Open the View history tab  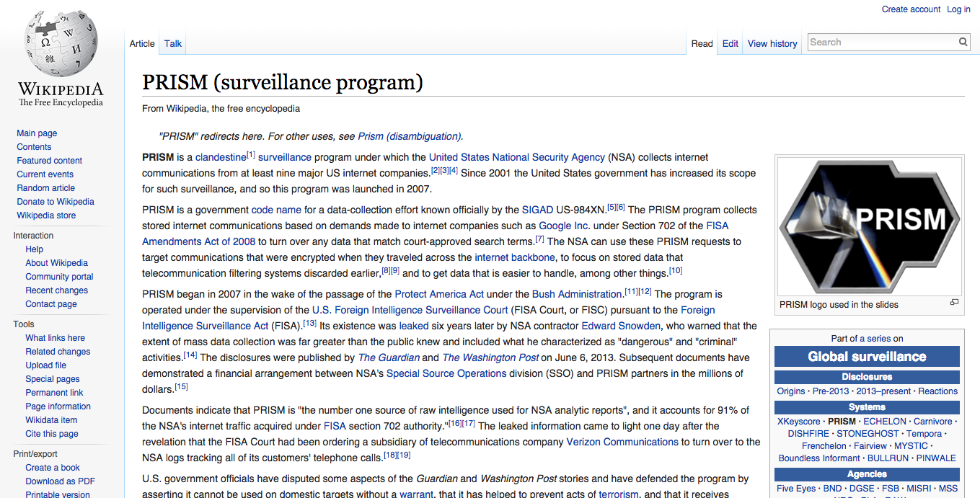point(772,43)
